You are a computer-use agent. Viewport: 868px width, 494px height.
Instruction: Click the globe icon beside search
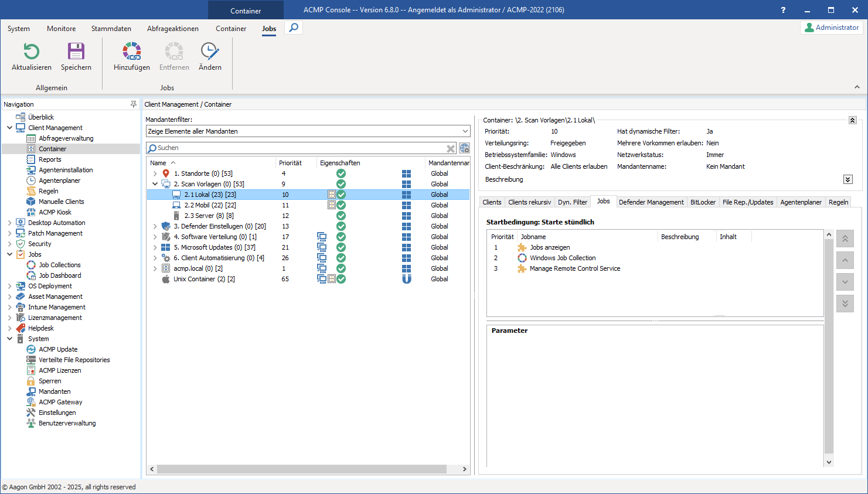tap(464, 148)
